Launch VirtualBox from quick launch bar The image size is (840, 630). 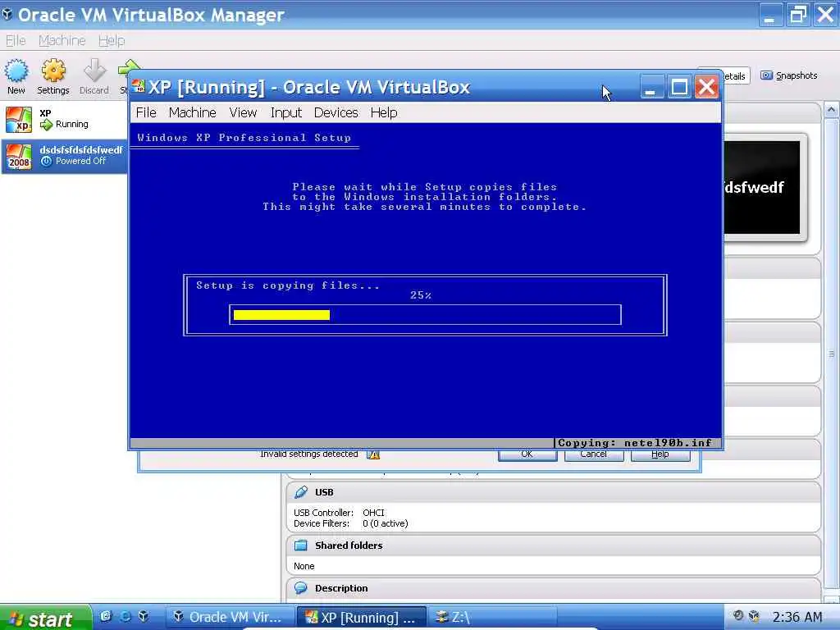click(144, 616)
